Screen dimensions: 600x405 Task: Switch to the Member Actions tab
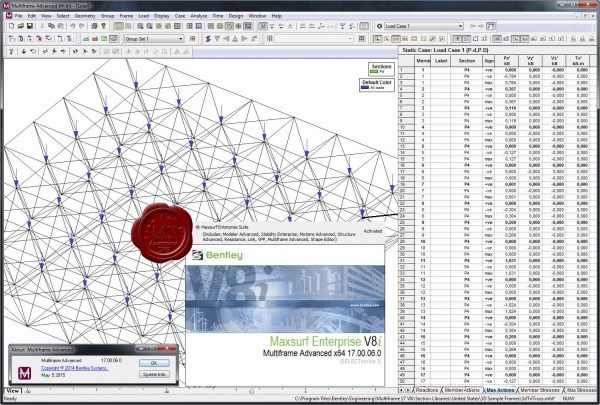[x=462, y=390]
